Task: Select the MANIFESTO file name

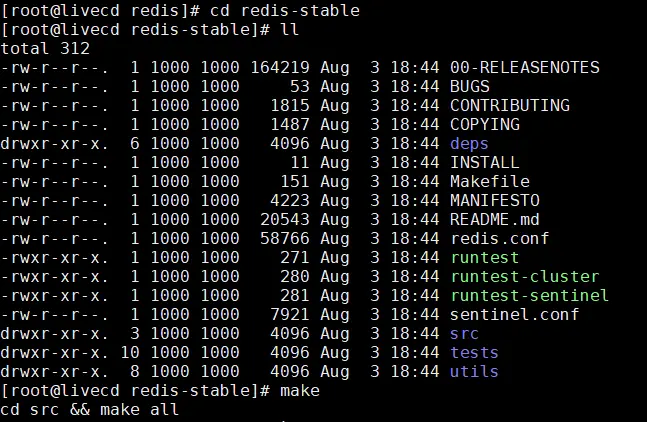Action: (x=495, y=200)
